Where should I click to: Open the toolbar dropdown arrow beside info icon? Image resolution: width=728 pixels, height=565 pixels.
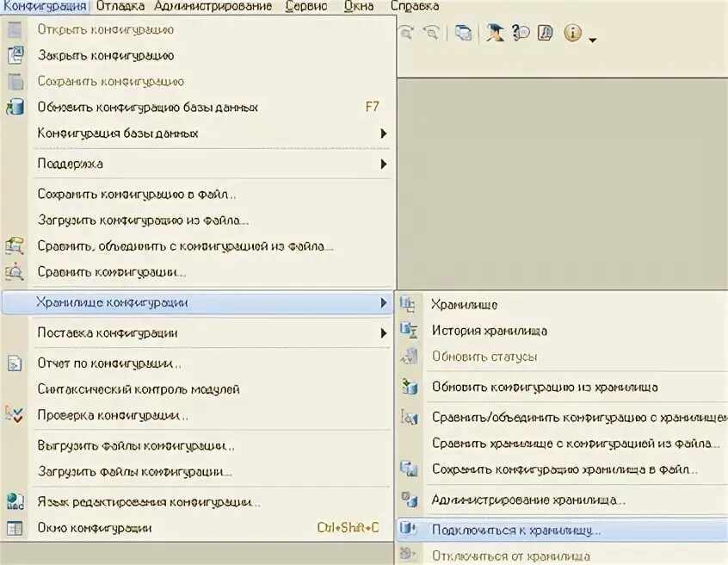coord(592,40)
